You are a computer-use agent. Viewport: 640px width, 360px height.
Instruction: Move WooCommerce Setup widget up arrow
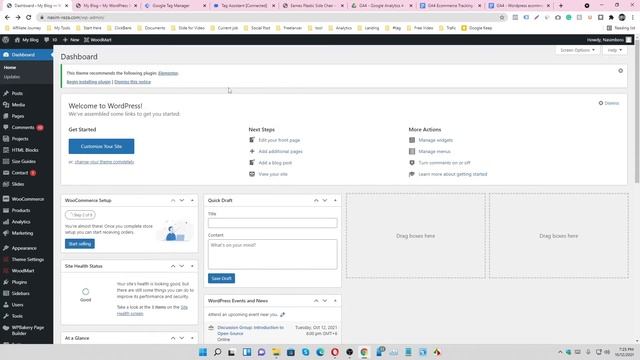pyautogui.click(x=173, y=200)
